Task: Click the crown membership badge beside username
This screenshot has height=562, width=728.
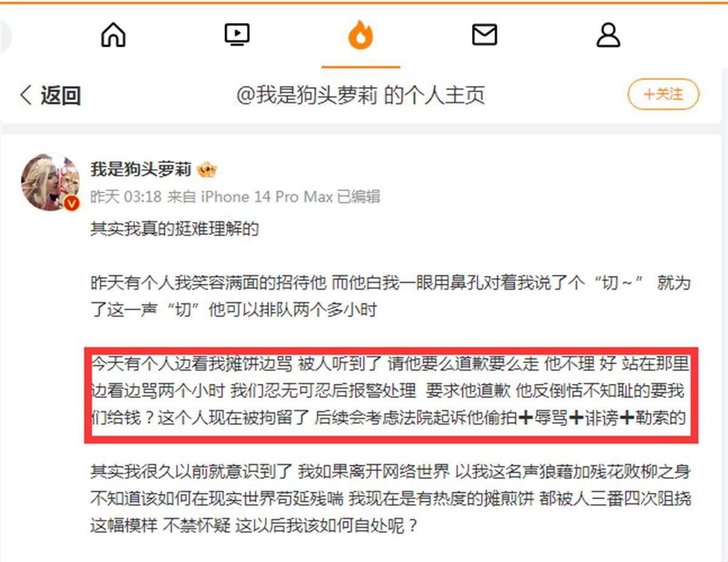Action: 207,170
